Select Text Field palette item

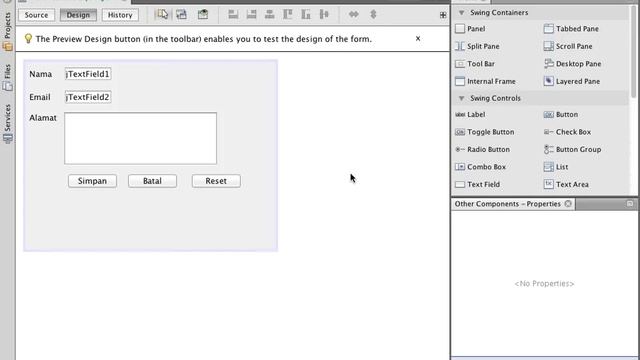(478, 184)
